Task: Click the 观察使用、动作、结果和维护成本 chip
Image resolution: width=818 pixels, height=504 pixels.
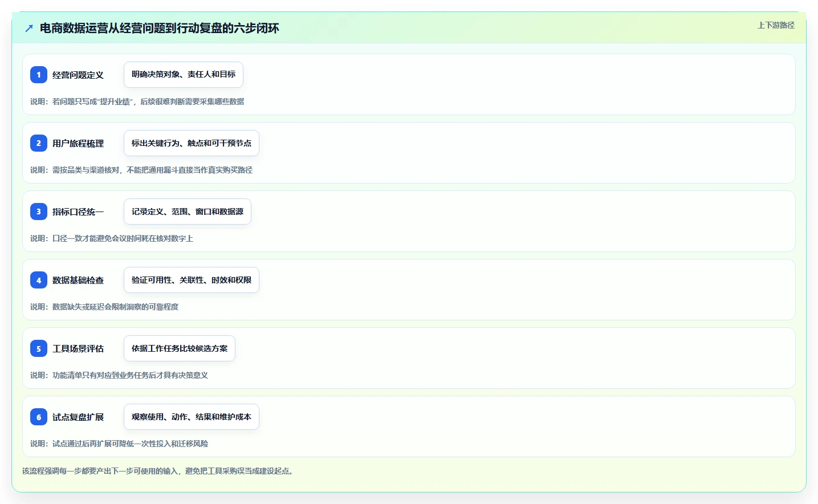Action: (x=192, y=417)
